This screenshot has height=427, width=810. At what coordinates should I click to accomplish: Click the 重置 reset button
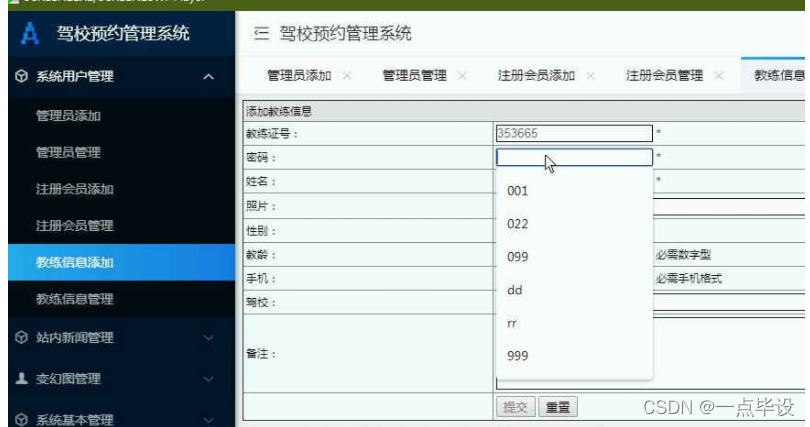(x=558, y=407)
